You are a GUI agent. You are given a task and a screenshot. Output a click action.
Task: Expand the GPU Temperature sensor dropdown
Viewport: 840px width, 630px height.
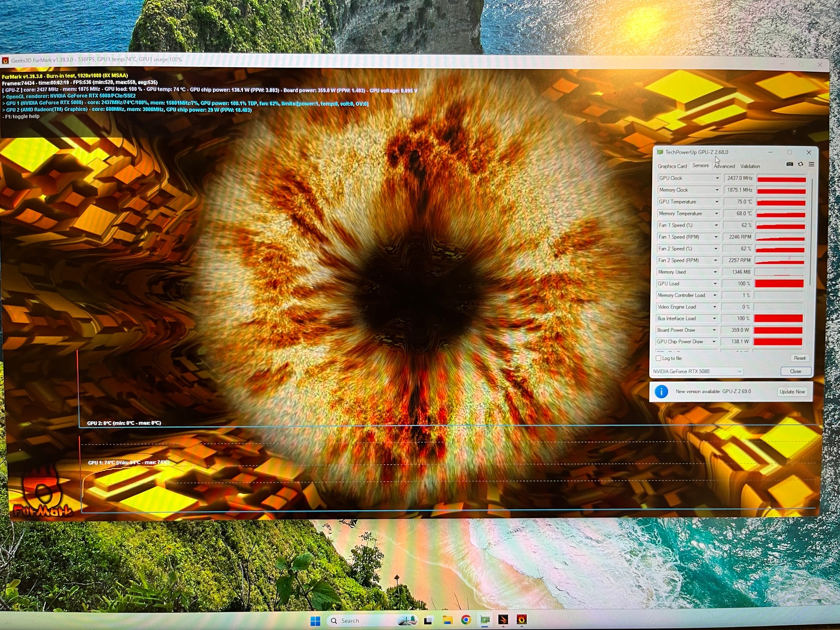click(717, 202)
